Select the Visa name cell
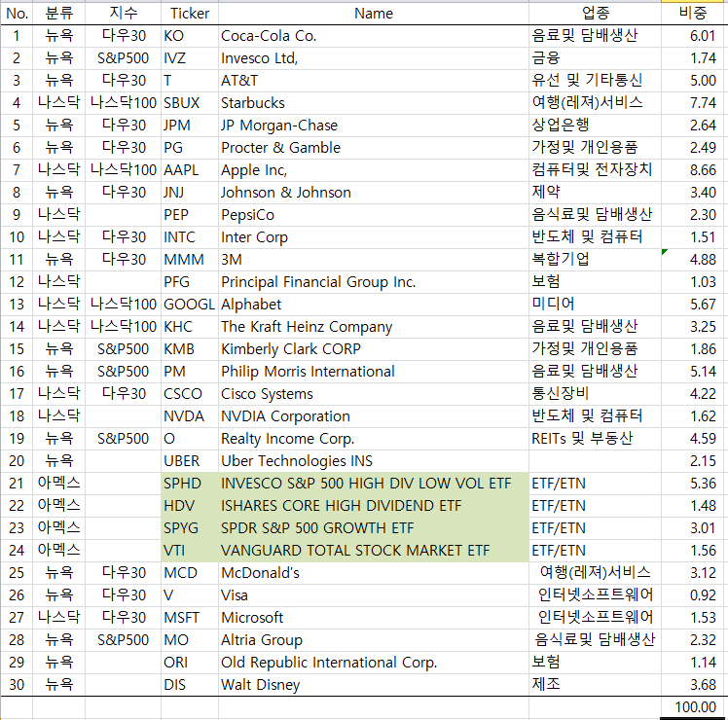The height and width of the screenshot is (720, 728). (x=374, y=595)
